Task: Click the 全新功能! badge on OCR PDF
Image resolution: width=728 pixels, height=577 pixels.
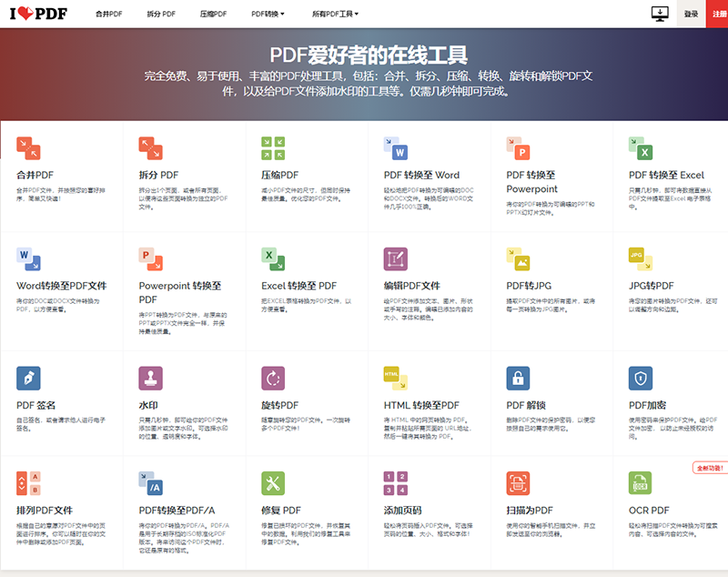Action: point(711,468)
